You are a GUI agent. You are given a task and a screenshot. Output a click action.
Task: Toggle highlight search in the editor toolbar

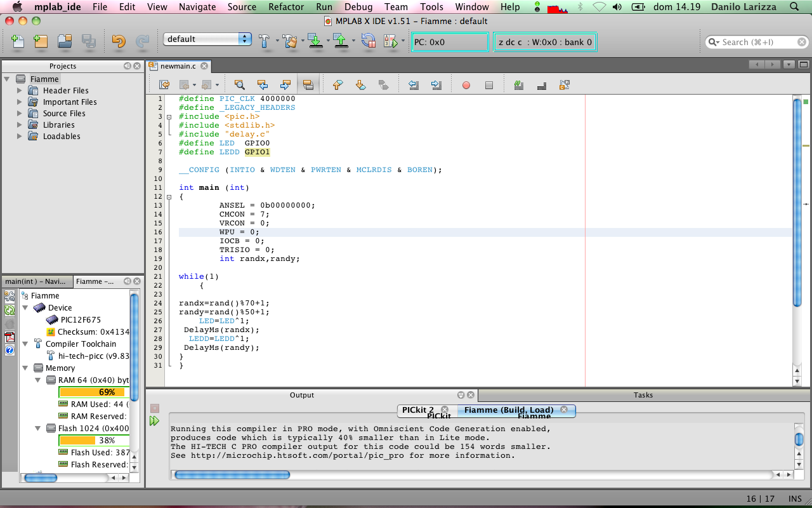[x=308, y=84]
